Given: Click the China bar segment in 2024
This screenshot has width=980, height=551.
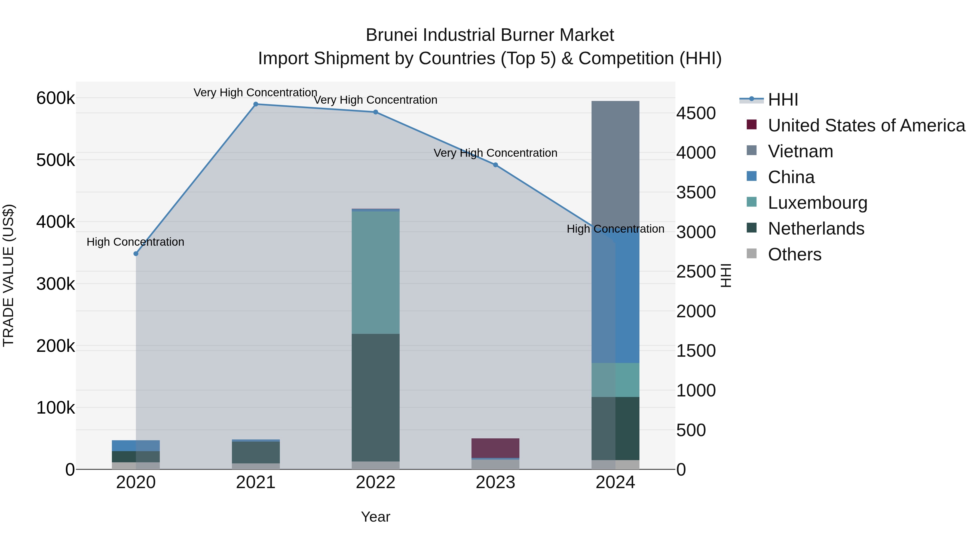Looking at the screenshot, I should click(615, 295).
